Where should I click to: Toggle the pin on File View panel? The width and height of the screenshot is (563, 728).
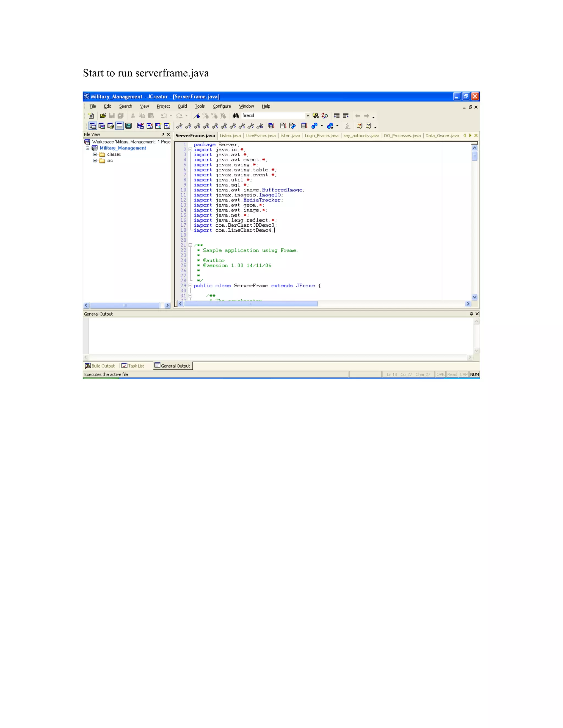[163, 134]
